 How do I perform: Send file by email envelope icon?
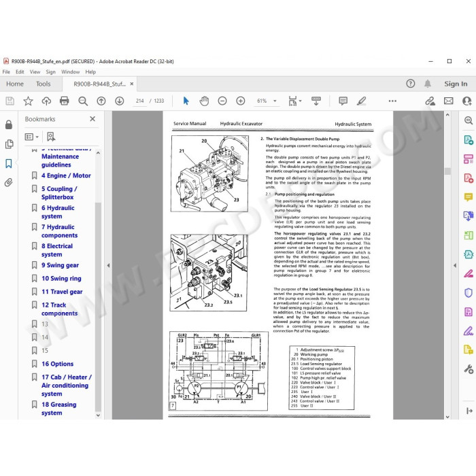[448, 101]
